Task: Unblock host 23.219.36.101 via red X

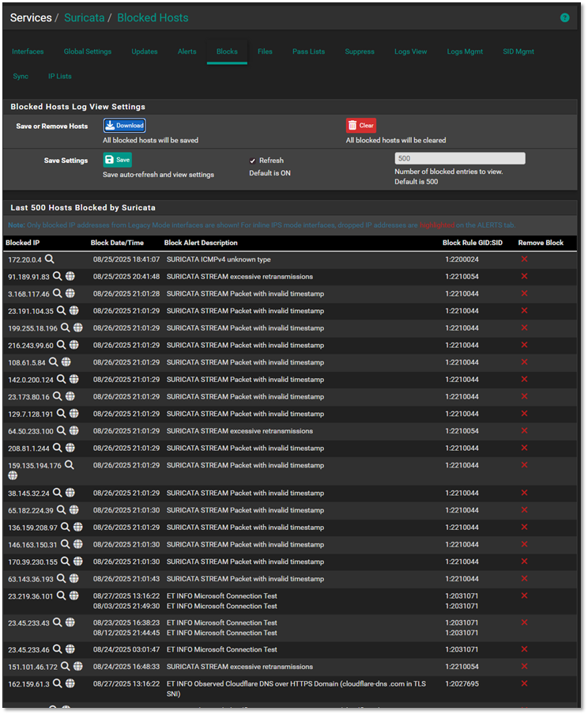Action: 525,596
